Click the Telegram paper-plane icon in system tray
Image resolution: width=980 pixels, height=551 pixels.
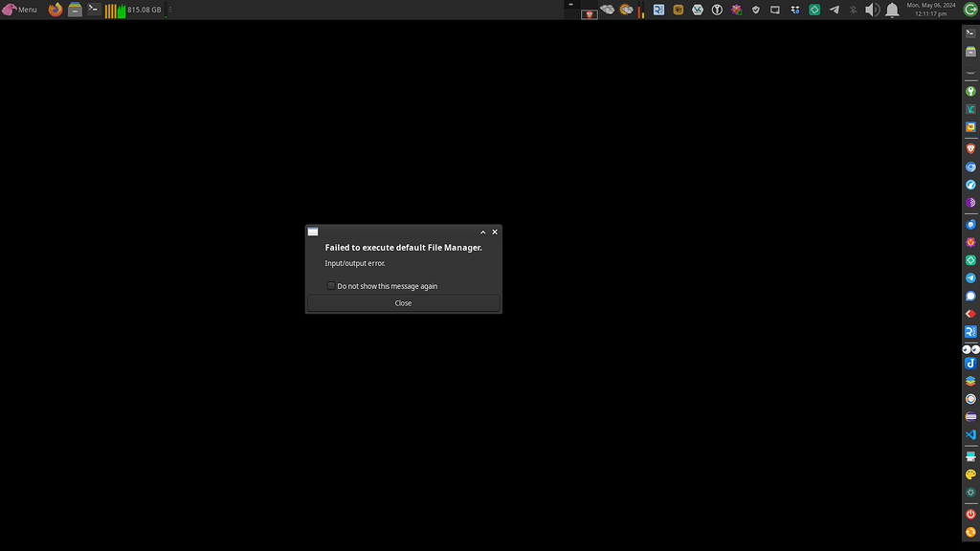(833, 9)
